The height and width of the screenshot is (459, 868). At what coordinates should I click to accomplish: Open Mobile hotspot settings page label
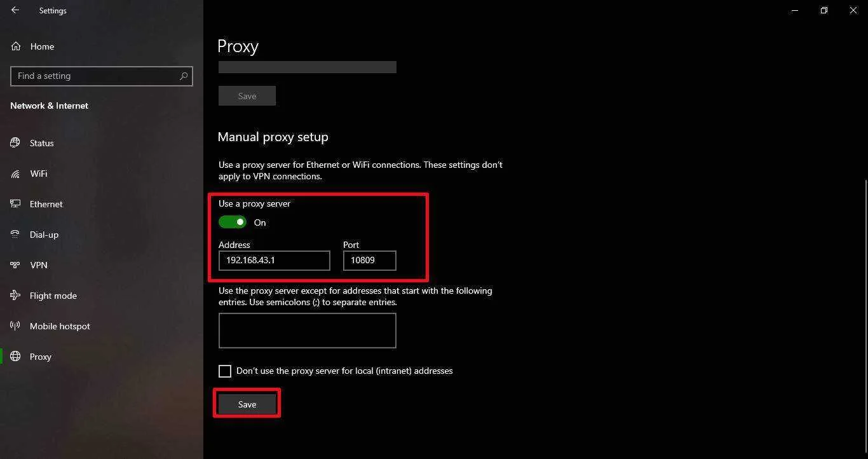click(x=60, y=326)
